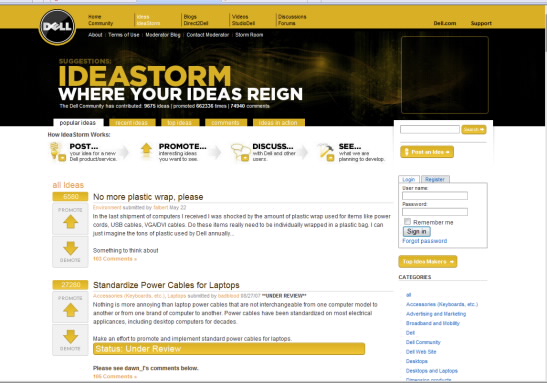The height and width of the screenshot is (383, 547).
Task: Select the Login tab
Action: [409, 179]
